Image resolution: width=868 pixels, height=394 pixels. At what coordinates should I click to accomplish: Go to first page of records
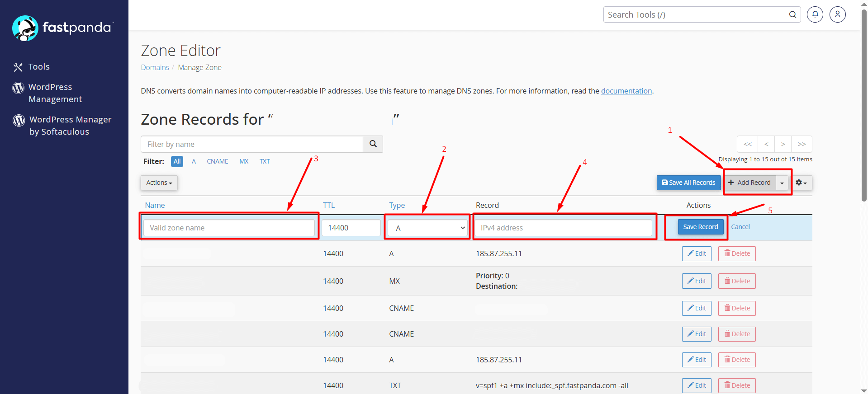tap(748, 144)
